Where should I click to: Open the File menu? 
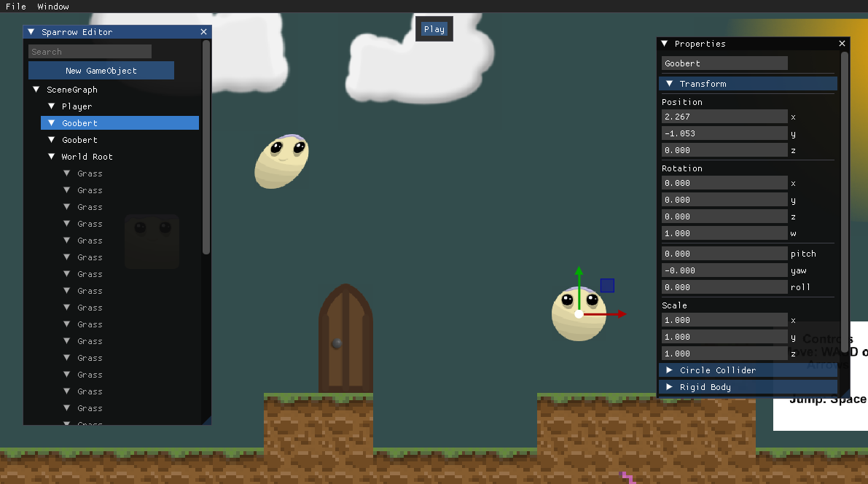tap(16, 6)
